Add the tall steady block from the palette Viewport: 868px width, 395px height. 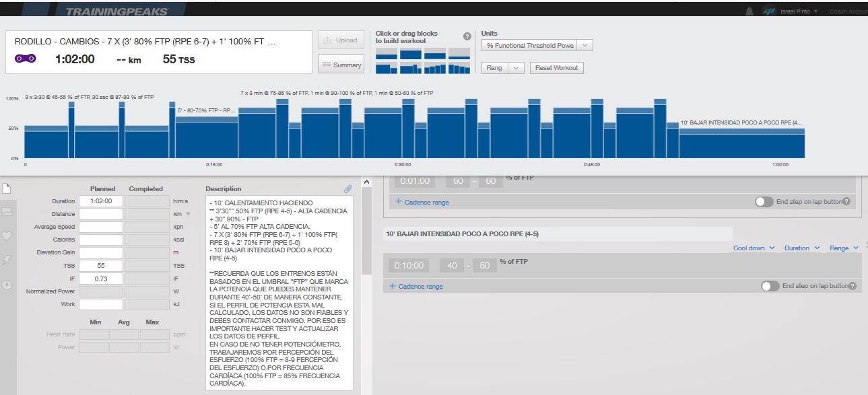411,54
